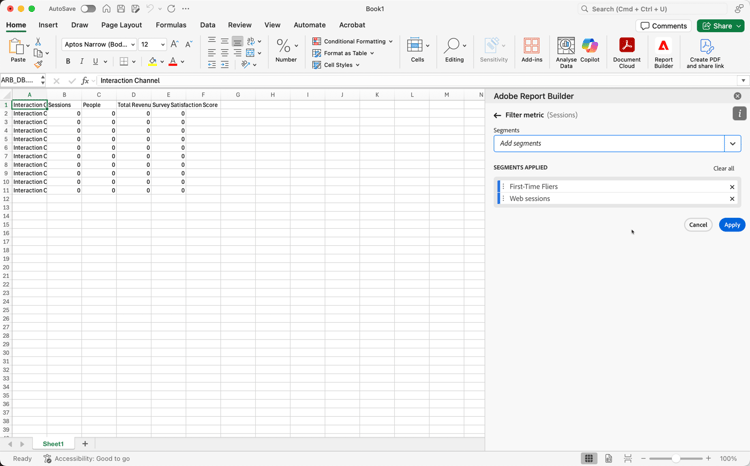Expand the Conditional Formatting dropdown
Image resolution: width=750 pixels, height=466 pixels.
point(391,42)
